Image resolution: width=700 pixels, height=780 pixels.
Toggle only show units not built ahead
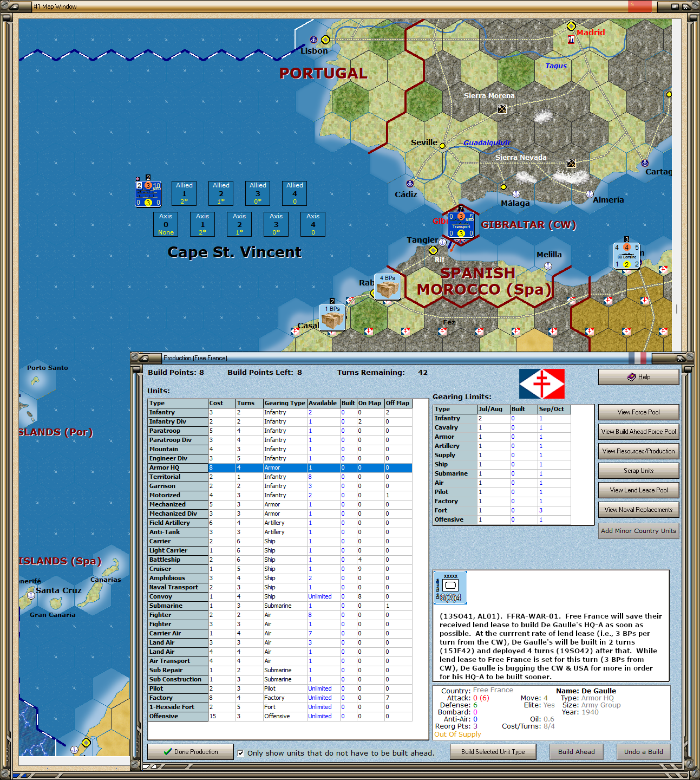click(241, 753)
